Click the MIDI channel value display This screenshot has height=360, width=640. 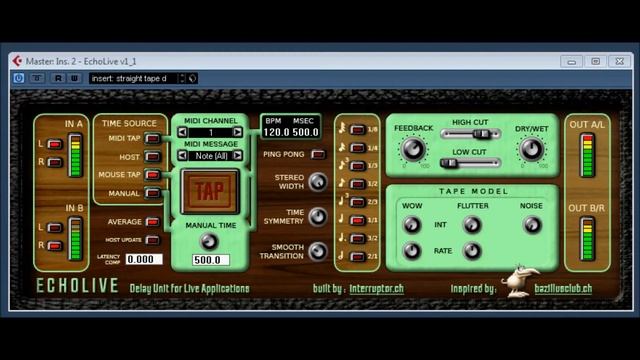pyautogui.click(x=210, y=132)
